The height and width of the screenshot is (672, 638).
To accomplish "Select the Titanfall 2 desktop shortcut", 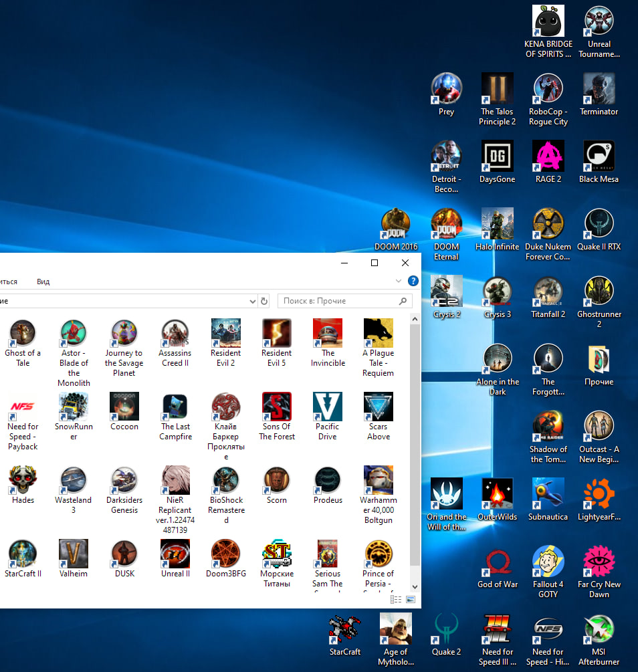I will [x=548, y=291].
